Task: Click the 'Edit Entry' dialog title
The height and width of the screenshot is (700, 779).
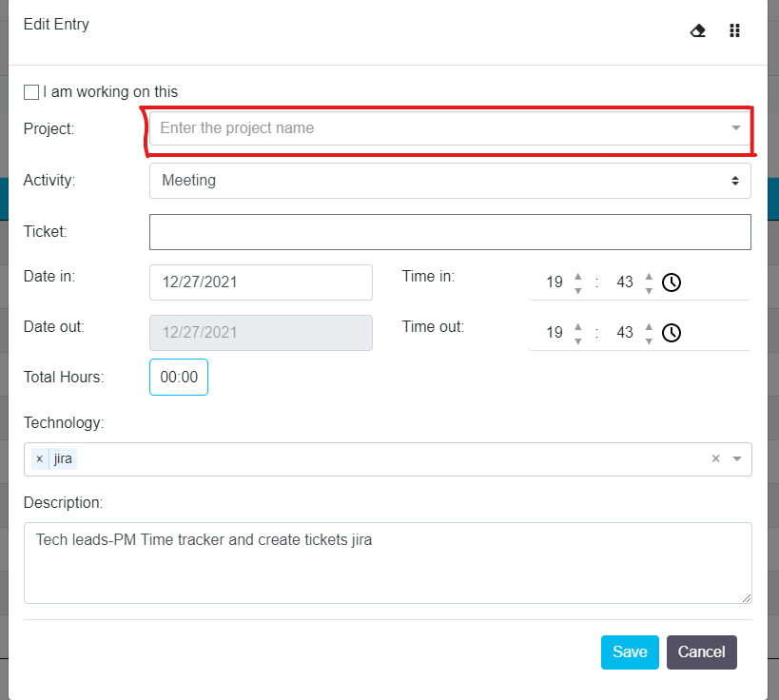Action: coord(56,25)
